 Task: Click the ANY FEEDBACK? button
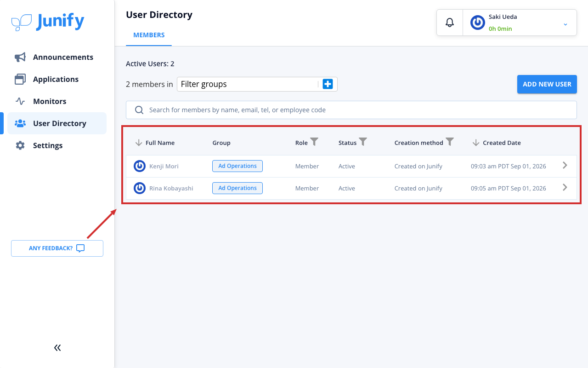(x=57, y=248)
